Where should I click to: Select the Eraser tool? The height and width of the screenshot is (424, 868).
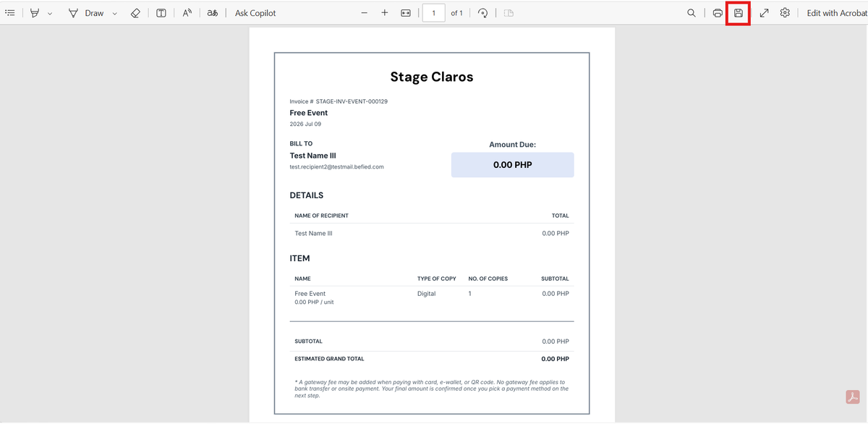(x=135, y=13)
